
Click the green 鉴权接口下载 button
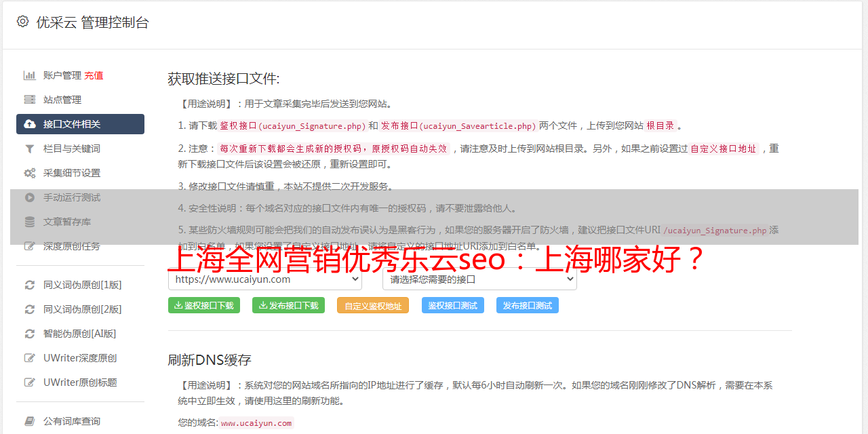pos(204,305)
